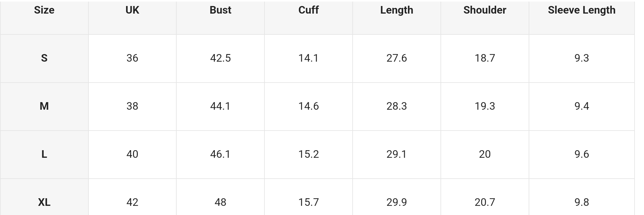The width and height of the screenshot is (644, 215).
Task: Select the S size row label
Action: [44, 58]
